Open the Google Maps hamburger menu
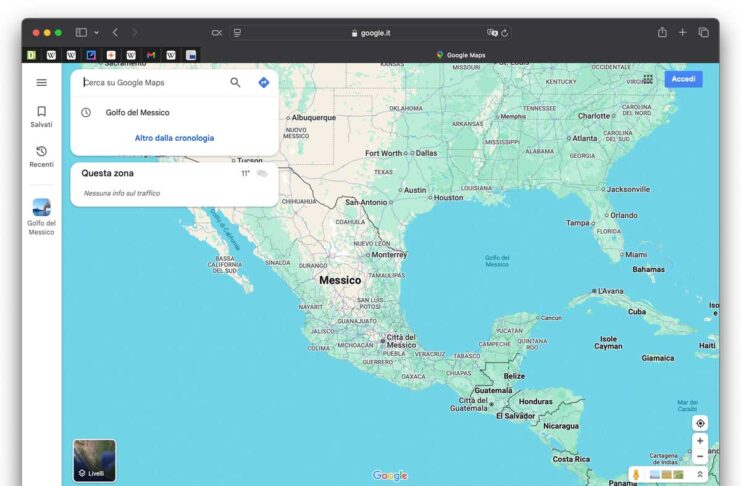This screenshot has height=486, width=741. point(42,82)
